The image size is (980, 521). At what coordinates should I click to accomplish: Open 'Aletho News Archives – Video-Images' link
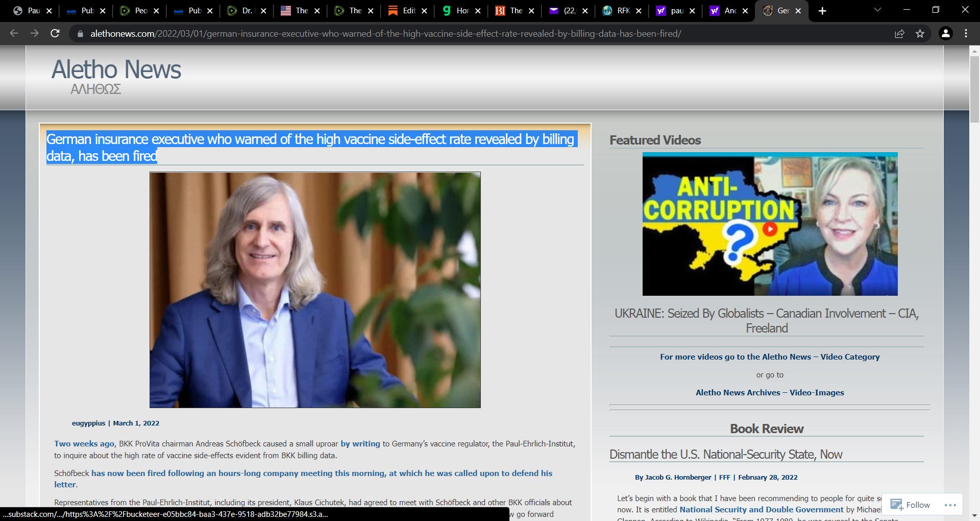(x=770, y=392)
